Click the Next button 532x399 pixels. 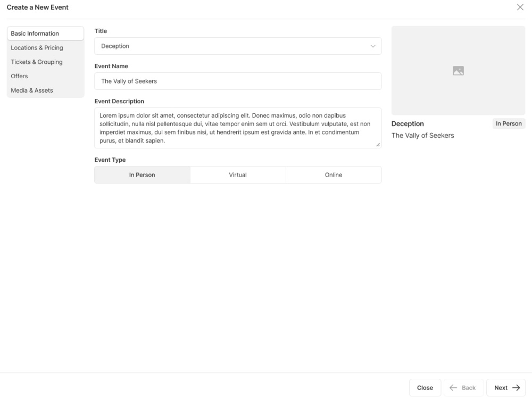(506, 387)
